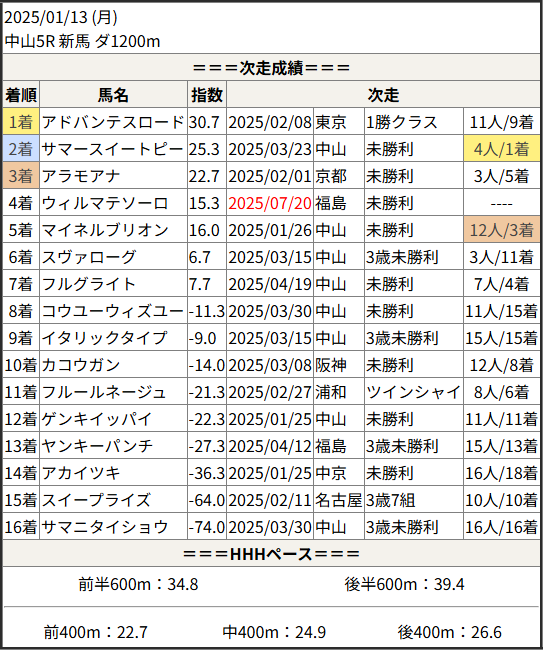Screen dimensions: 543x650
Task: Click horse name サマニタイショウ
Action: [x=105, y=526]
